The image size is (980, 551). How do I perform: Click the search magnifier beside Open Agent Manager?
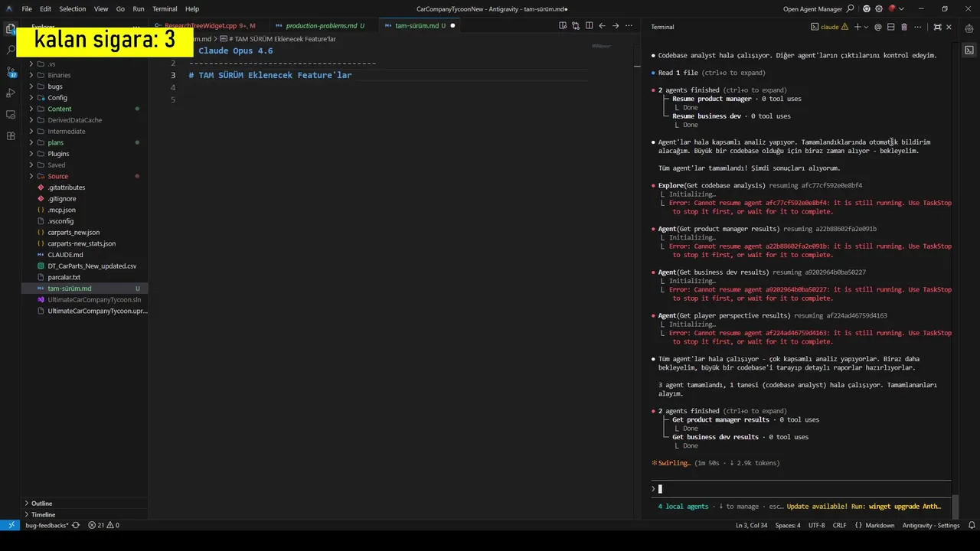tap(851, 8)
